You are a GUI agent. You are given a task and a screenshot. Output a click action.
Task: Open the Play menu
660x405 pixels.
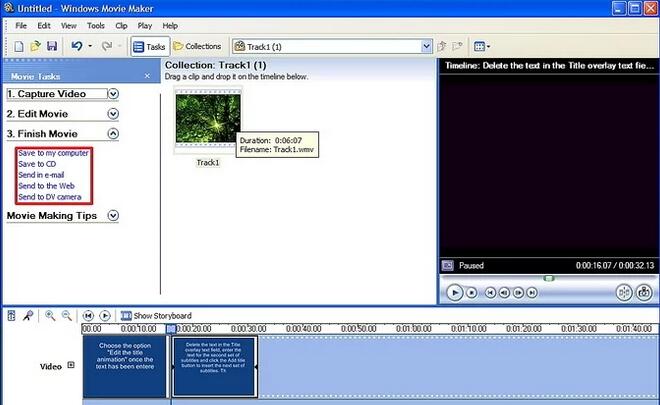tap(144, 26)
